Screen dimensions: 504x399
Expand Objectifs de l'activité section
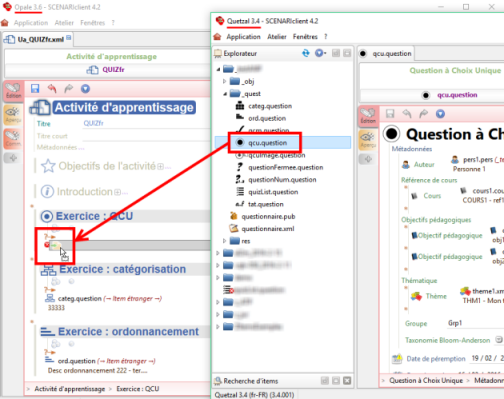click(160, 166)
